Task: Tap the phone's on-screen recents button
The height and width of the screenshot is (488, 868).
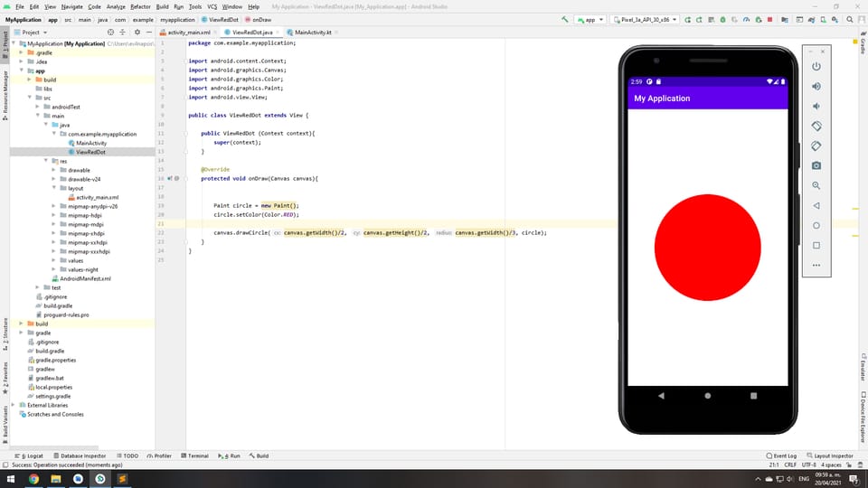Action: click(753, 396)
